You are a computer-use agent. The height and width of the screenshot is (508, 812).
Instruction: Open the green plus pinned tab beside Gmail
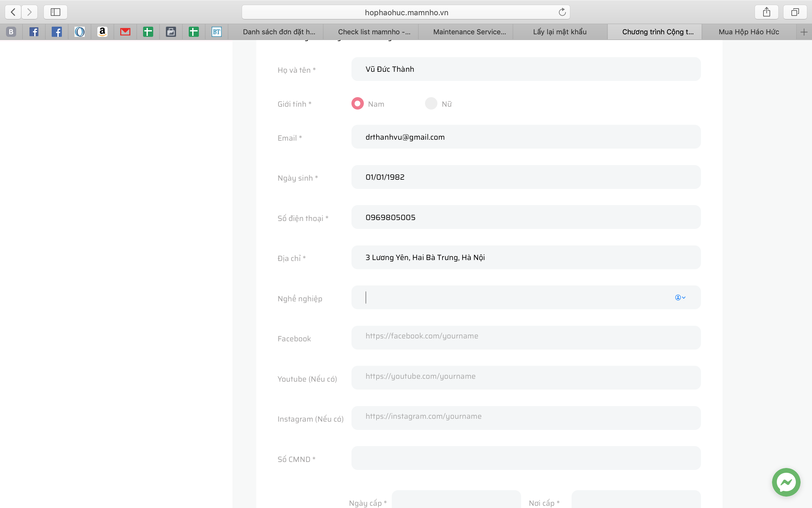click(148, 32)
